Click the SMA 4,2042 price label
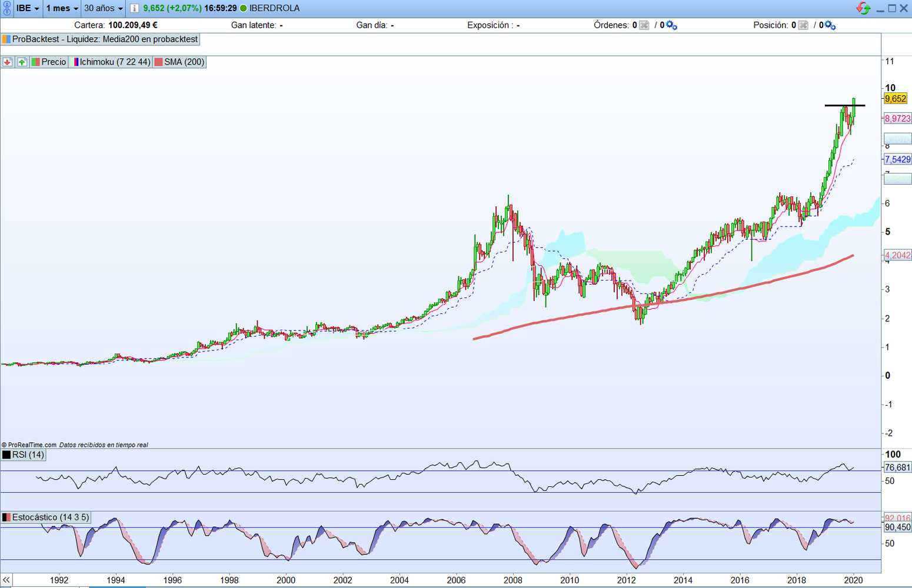 click(x=898, y=255)
